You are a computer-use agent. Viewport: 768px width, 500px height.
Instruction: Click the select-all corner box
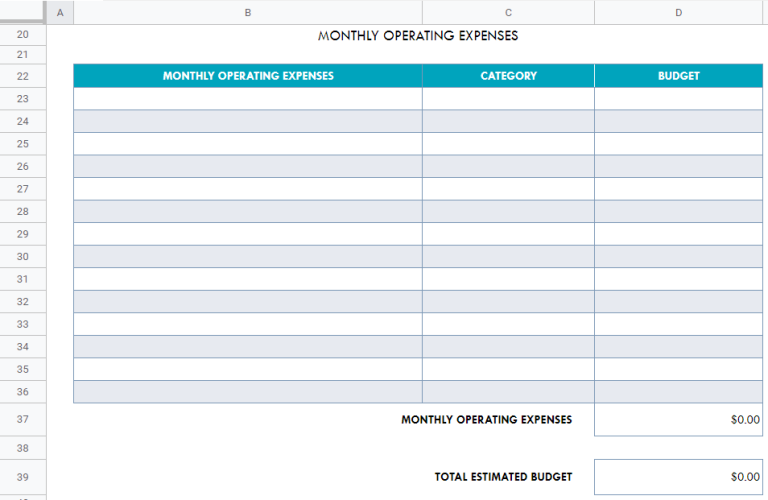pos(23,12)
